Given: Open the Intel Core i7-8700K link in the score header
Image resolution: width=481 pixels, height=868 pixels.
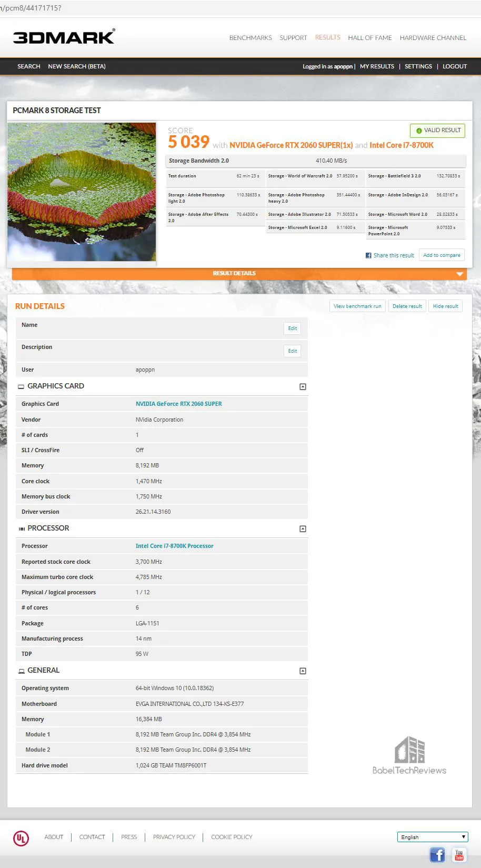Looking at the screenshot, I should coord(402,145).
